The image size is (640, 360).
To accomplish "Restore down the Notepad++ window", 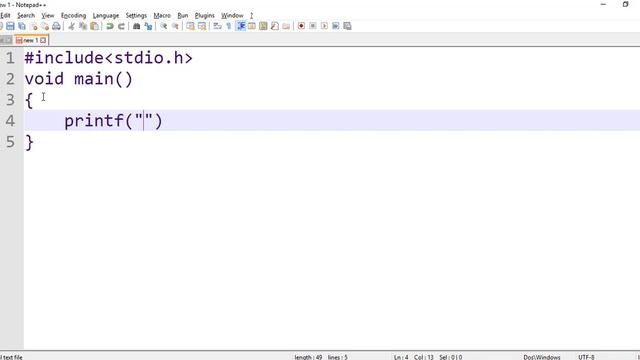I will click(625, 4).
